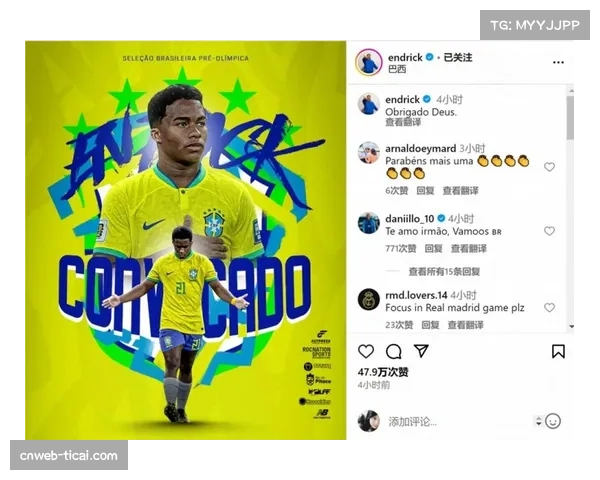Click the small stepper arrows beside emoji

(x=538, y=421)
